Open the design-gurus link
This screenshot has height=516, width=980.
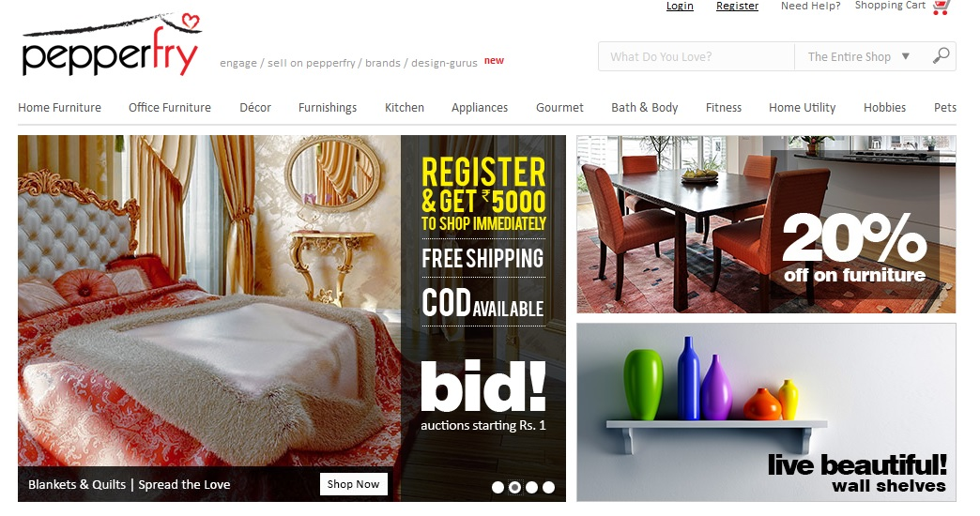click(x=444, y=63)
